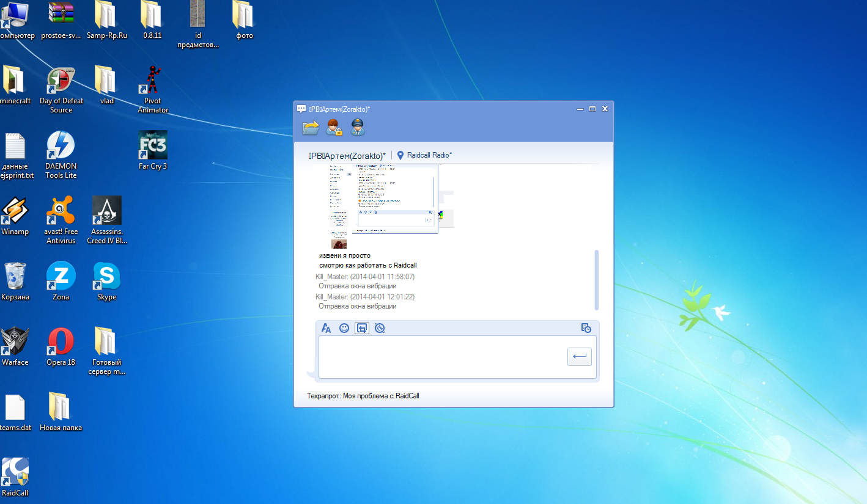Open the emoticon smiley picker

344,328
